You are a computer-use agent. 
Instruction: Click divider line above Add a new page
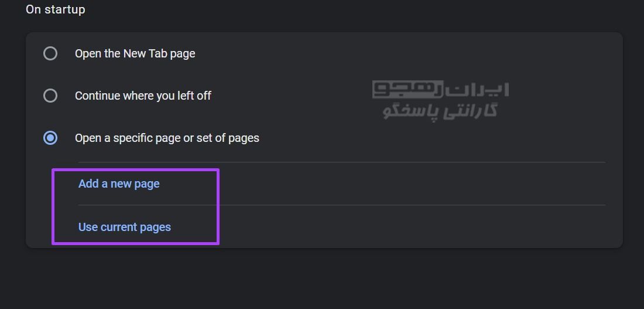click(x=342, y=162)
